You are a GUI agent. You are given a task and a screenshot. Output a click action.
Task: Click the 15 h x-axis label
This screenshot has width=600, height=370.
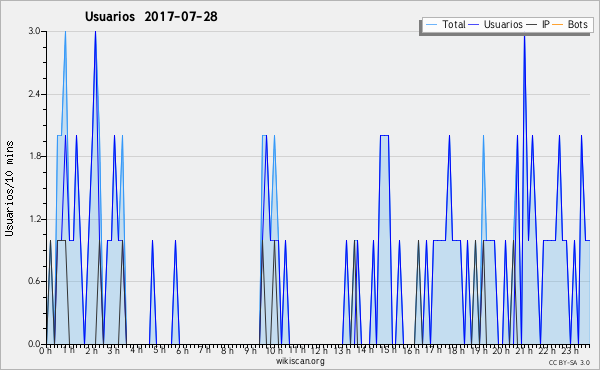pyautogui.click(x=388, y=350)
